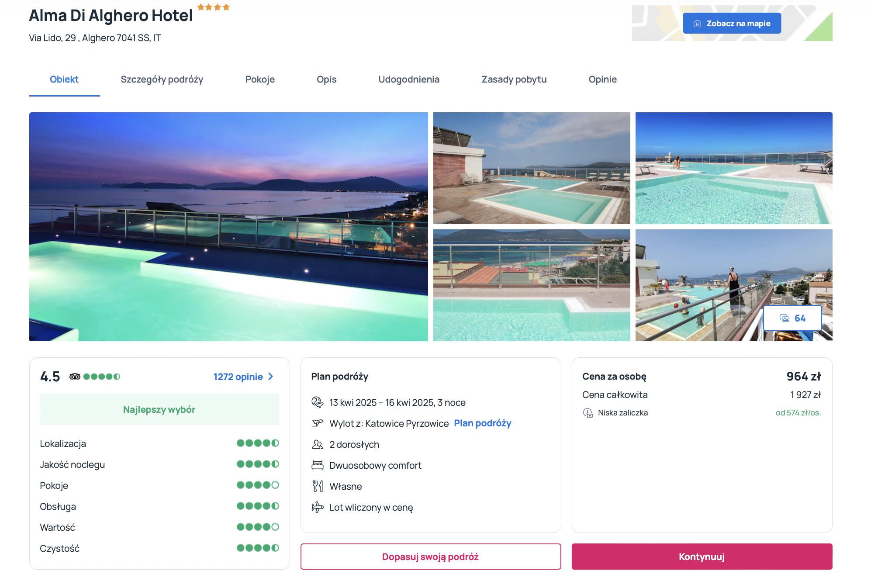Viewport: 871px width, 588px height.
Task: Expand the 1272 opinie chevron arrow
Action: [x=270, y=377]
